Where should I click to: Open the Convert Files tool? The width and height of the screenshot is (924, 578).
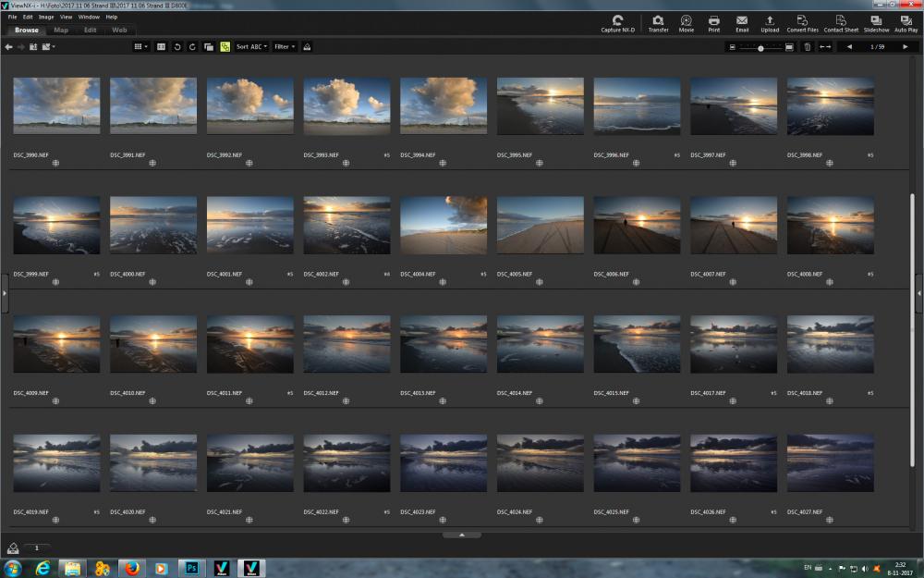(803, 24)
